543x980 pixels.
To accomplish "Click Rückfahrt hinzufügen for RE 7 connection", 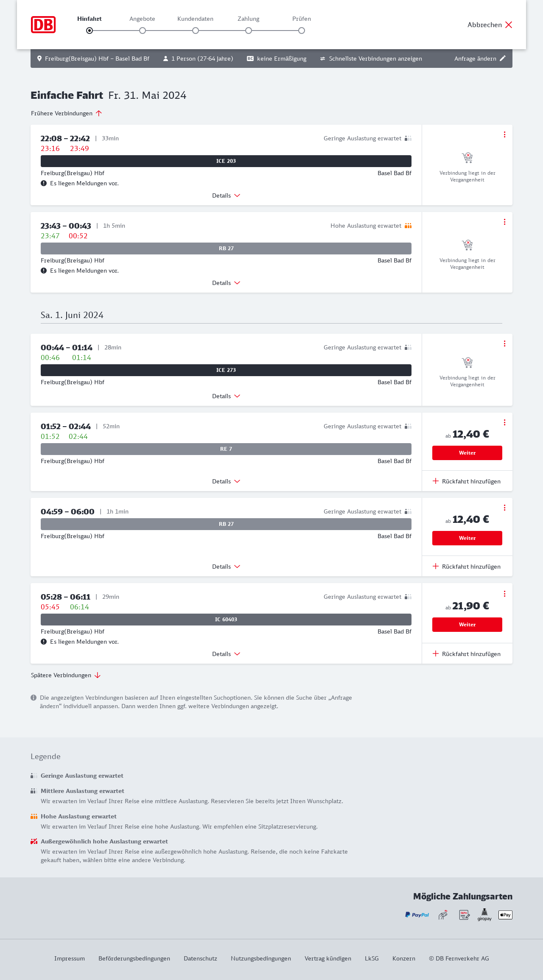I will (x=467, y=481).
